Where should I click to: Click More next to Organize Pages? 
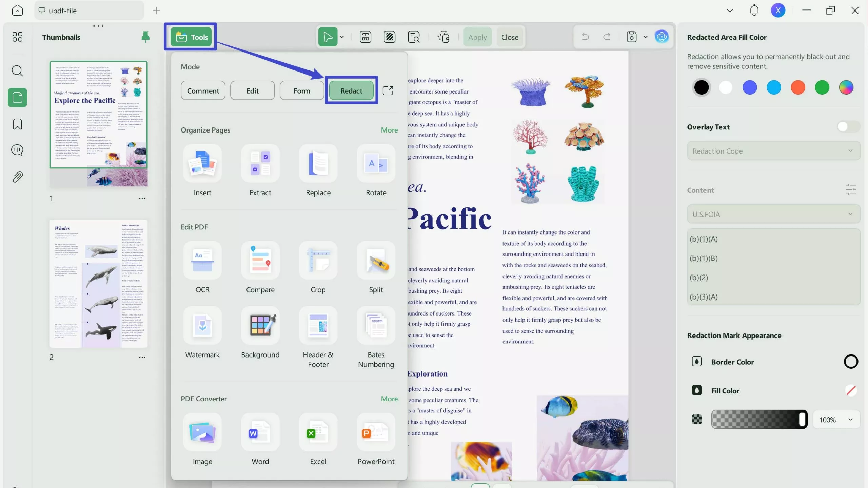pyautogui.click(x=389, y=130)
